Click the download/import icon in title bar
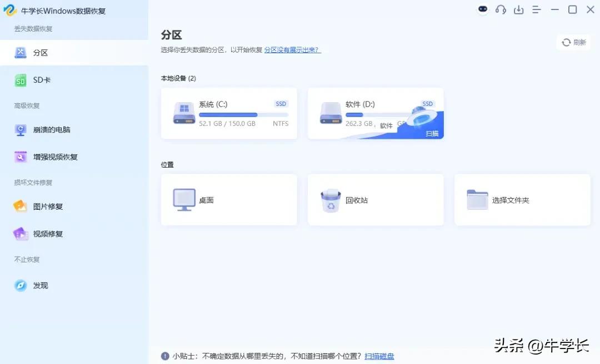 [518, 9]
